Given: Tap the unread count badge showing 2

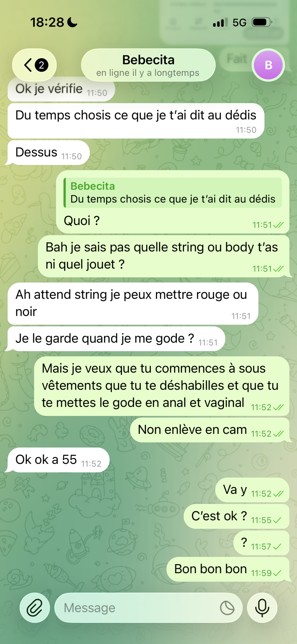Looking at the screenshot, I should point(42,65).
